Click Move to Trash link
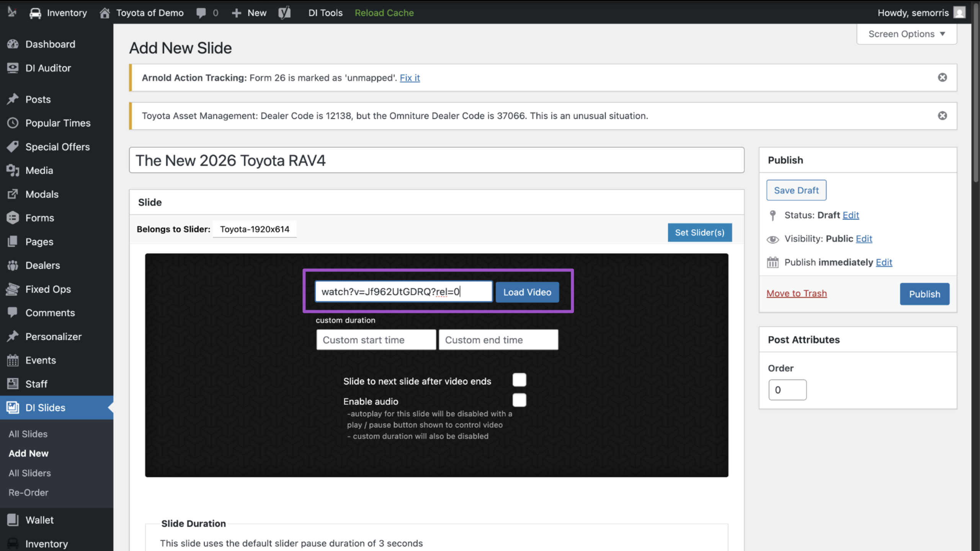 pyautogui.click(x=797, y=293)
